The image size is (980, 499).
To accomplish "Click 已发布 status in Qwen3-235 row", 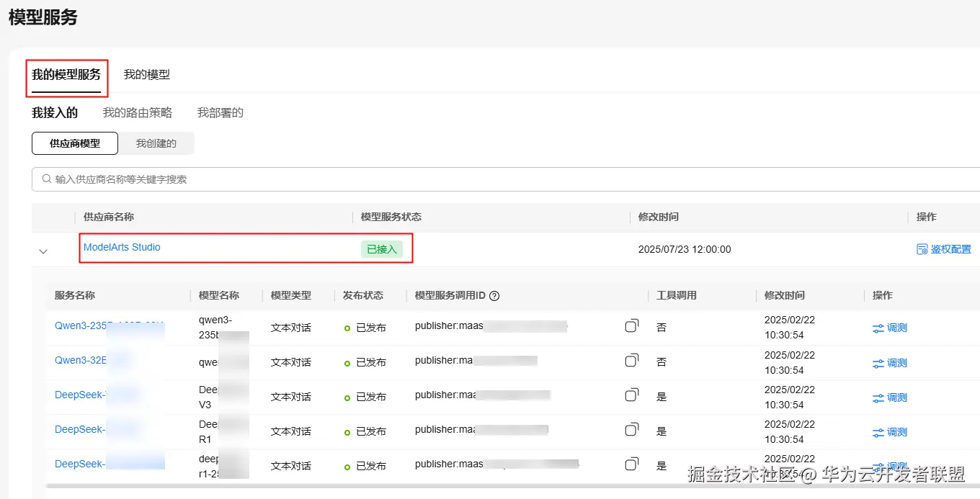I will [x=365, y=328].
